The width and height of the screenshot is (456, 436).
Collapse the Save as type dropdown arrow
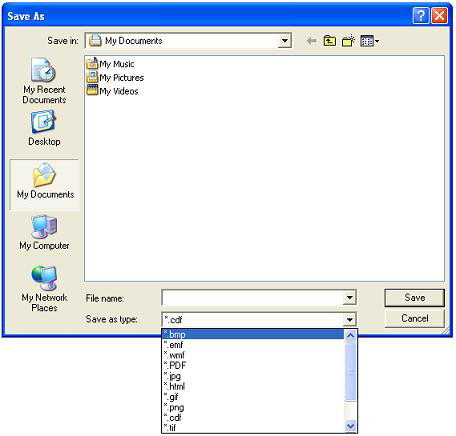[349, 320]
